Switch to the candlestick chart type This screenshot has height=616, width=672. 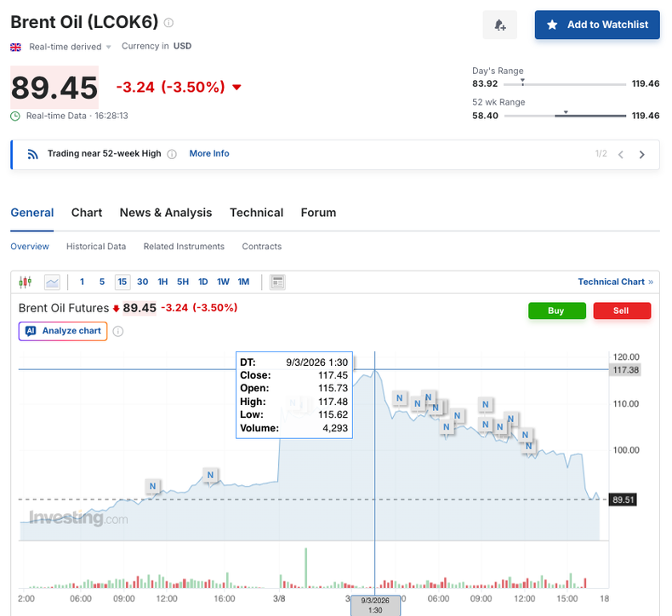(x=26, y=282)
